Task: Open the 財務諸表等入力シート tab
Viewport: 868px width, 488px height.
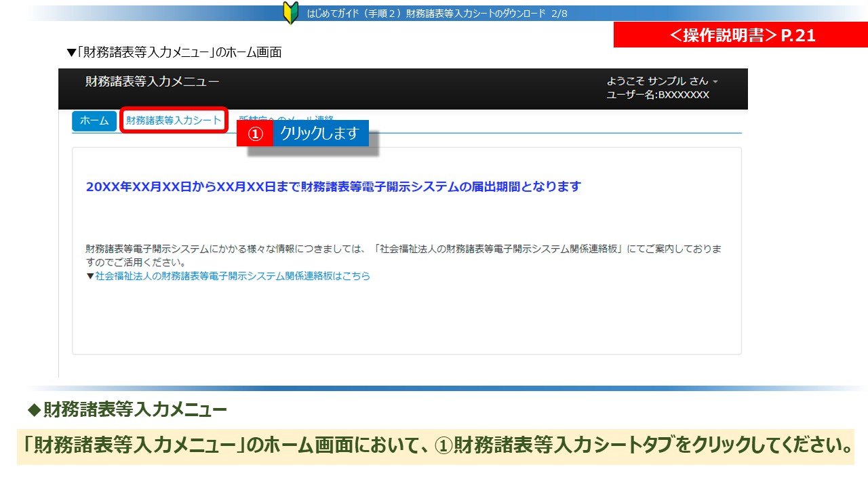Action: click(174, 121)
